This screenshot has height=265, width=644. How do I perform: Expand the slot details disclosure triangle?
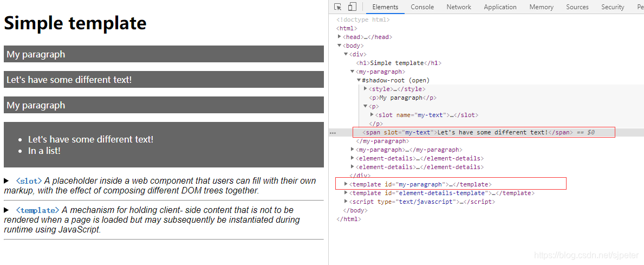(x=6, y=181)
